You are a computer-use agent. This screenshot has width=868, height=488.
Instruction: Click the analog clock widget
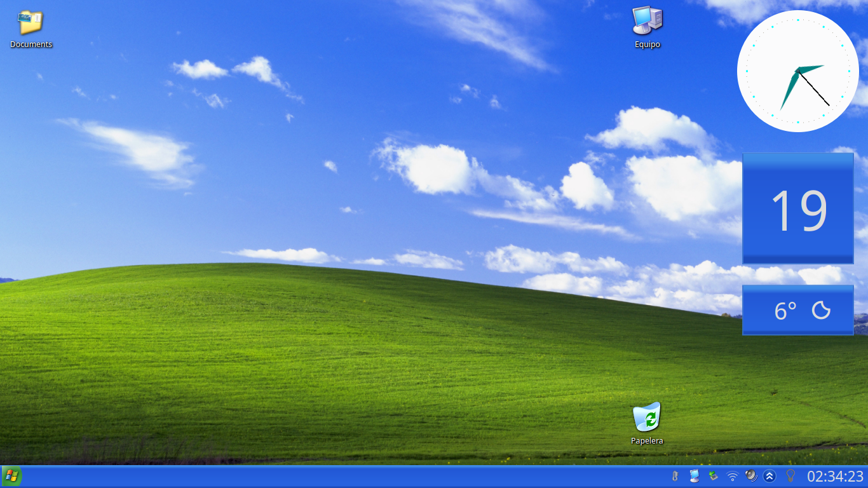click(x=798, y=71)
